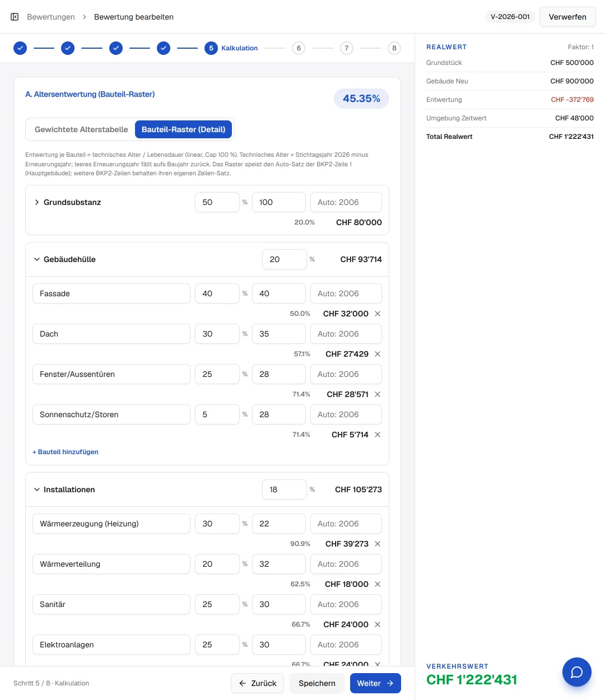Edit Fassade percent field 40
The image size is (605, 700).
(217, 293)
